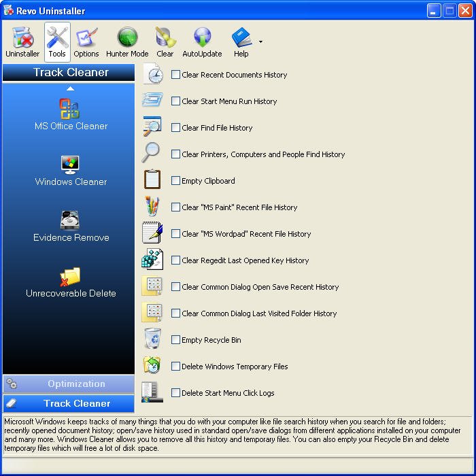
Task: Expand the Help dropdown arrow
Action: (x=260, y=41)
